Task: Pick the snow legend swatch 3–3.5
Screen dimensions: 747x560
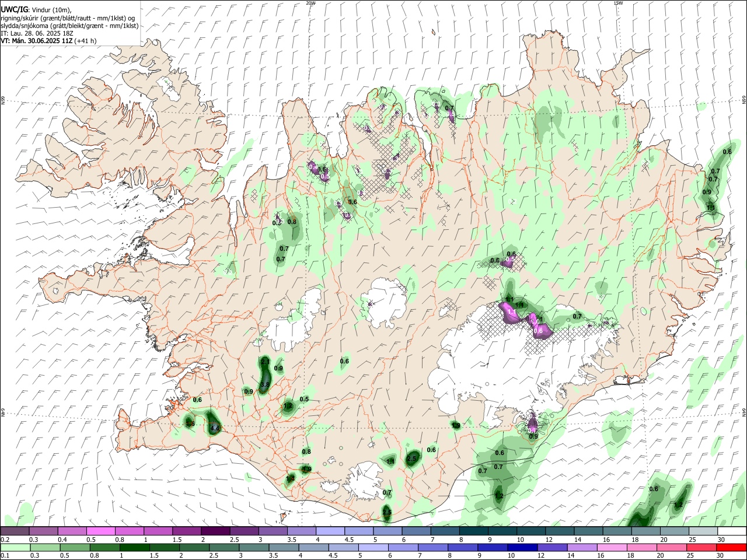Action: (x=273, y=531)
